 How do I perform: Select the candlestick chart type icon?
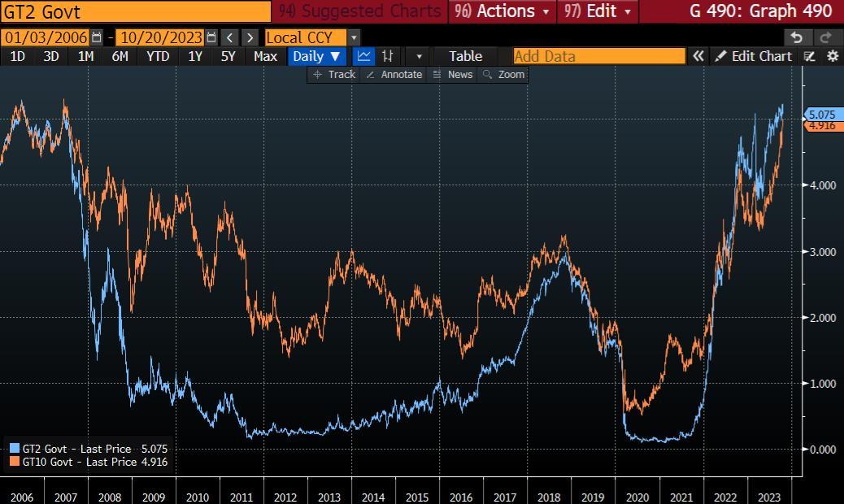click(388, 56)
